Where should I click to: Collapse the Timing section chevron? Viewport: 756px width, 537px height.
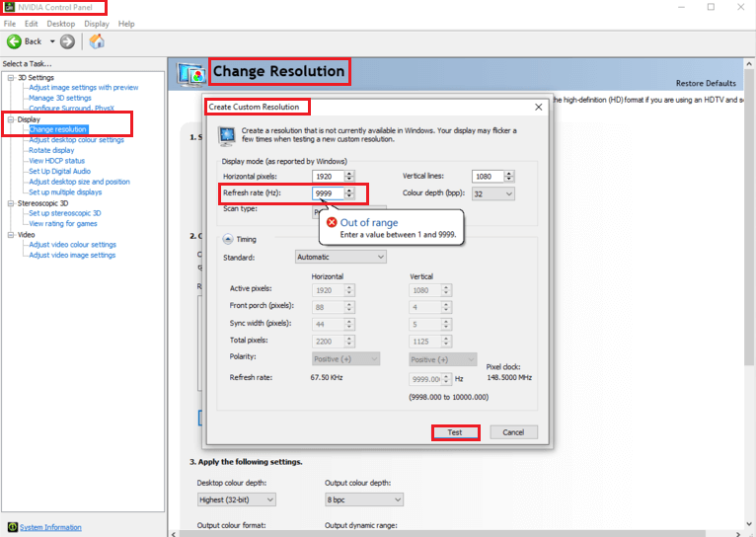coord(228,239)
